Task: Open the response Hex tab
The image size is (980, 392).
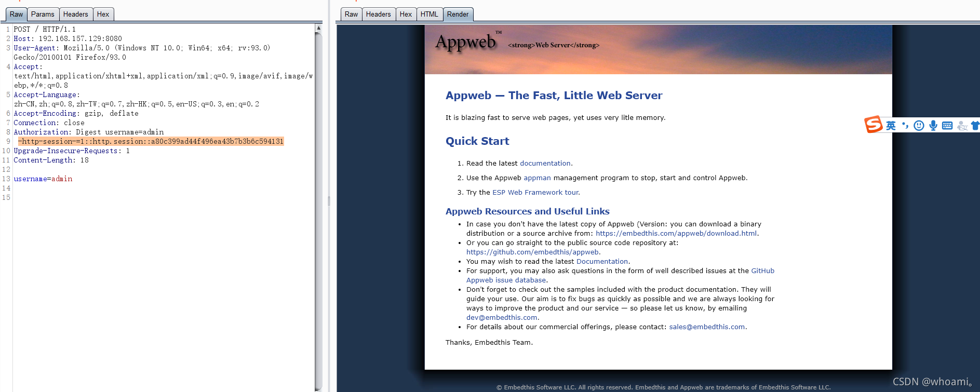Action: [x=406, y=14]
